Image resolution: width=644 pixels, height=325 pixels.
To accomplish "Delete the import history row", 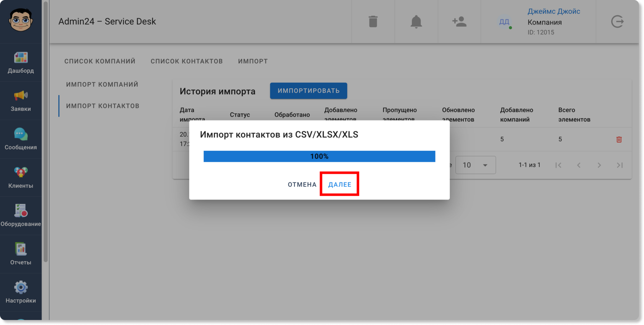I will pyautogui.click(x=619, y=139).
